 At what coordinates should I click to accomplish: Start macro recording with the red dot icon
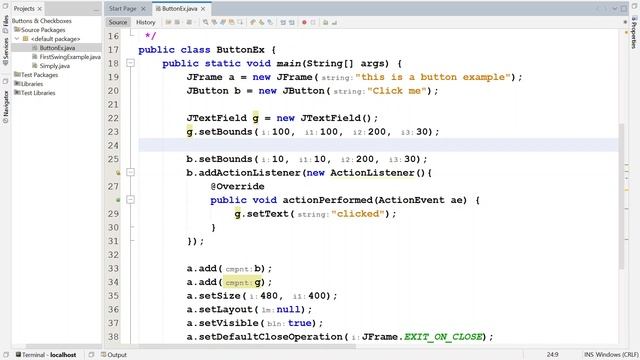pyautogui.click(x=304, y=22)
